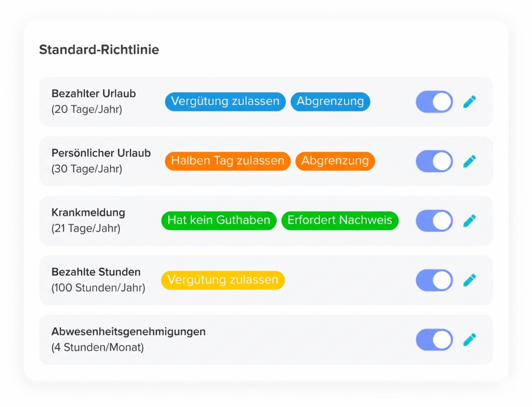Viewport: 532px width, 407px height.
Task: Select 'Erfordert Nachweis' green tag
Action: (x=340, y=221)
